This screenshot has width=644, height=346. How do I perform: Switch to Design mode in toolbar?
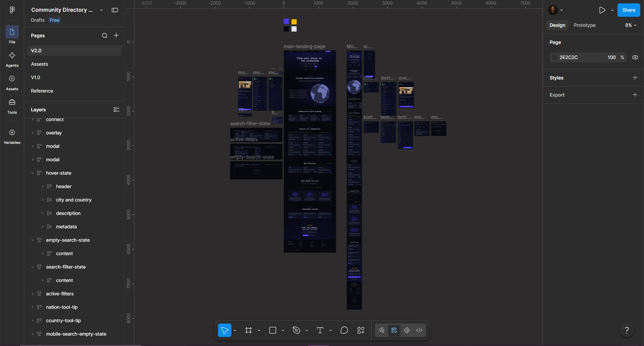click(394, 330)
